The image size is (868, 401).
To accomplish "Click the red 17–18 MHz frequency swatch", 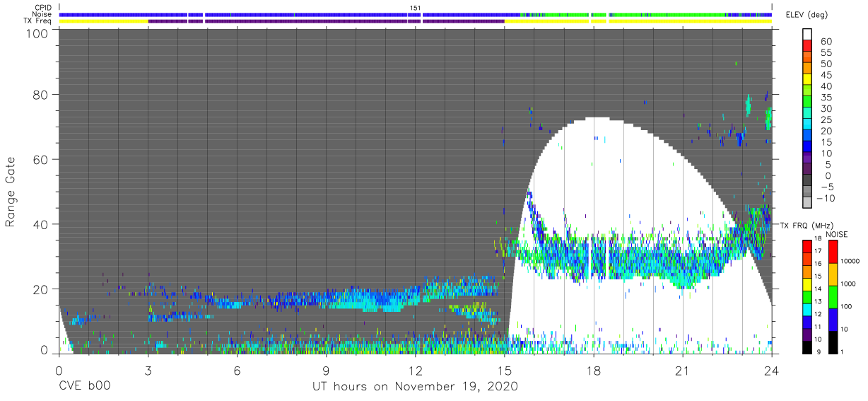I will tap(807, 246).
